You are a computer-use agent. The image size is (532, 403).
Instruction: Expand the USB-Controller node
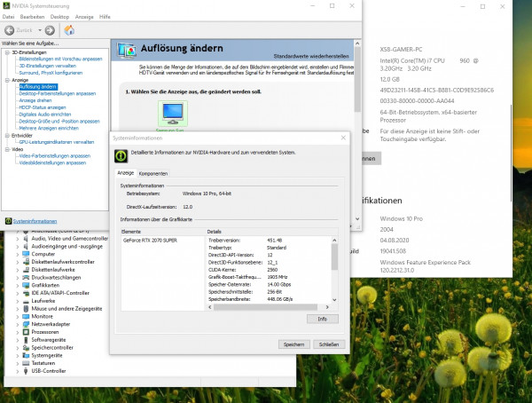click(18, 371)
